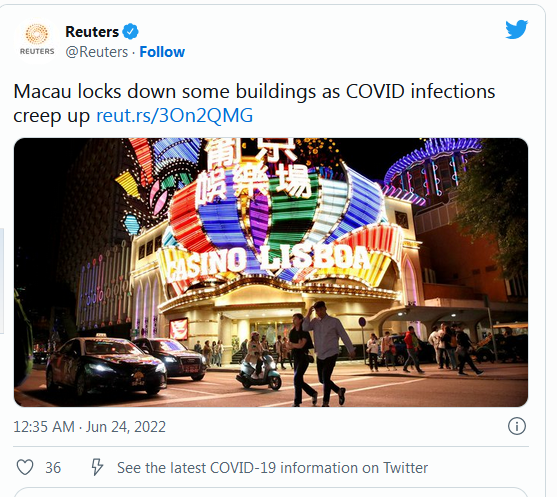This screenshot has width=557, height=497.
Task: Like the tweet with the heart icon
Action: pyautogui.click(x=25, y=467)
